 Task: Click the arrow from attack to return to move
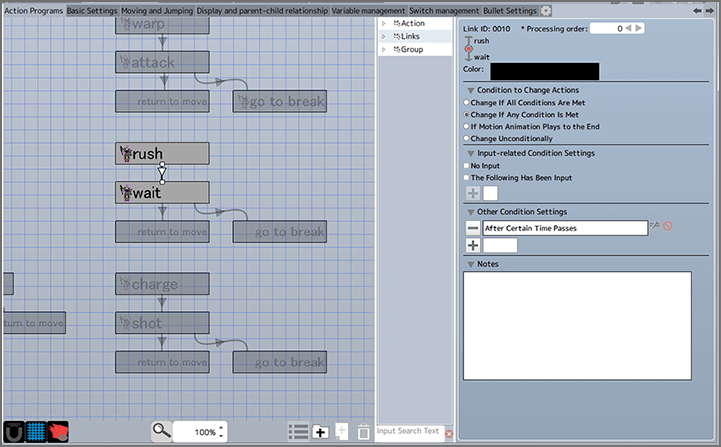pos(163,82)
